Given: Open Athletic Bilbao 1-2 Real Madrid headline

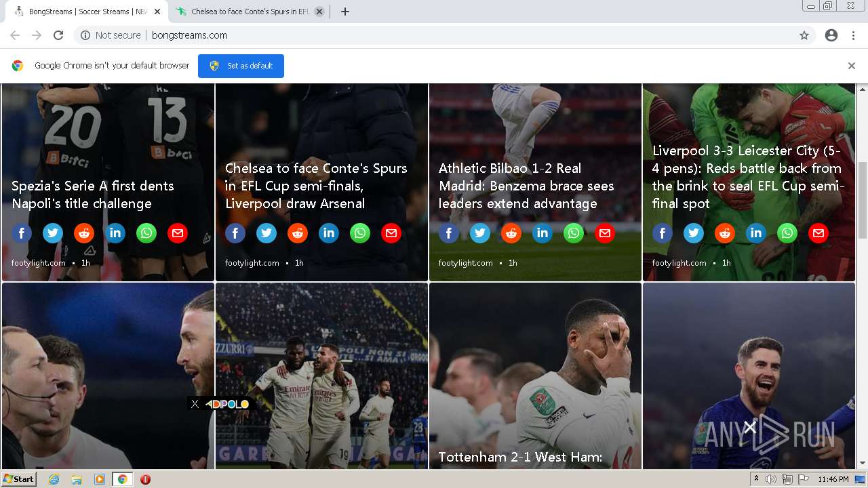Looking at the screenshot, I should (526, 186).
